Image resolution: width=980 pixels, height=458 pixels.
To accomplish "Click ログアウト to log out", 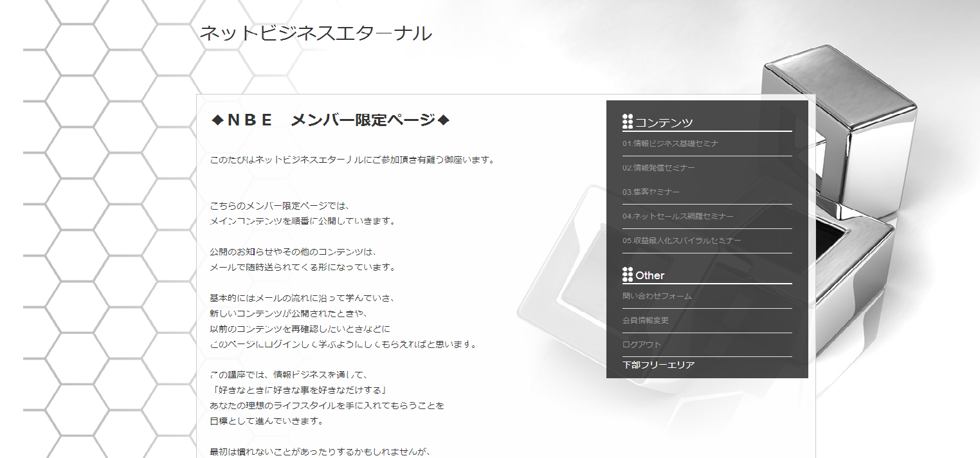I will pyautogui.click(x=642, y=345).
